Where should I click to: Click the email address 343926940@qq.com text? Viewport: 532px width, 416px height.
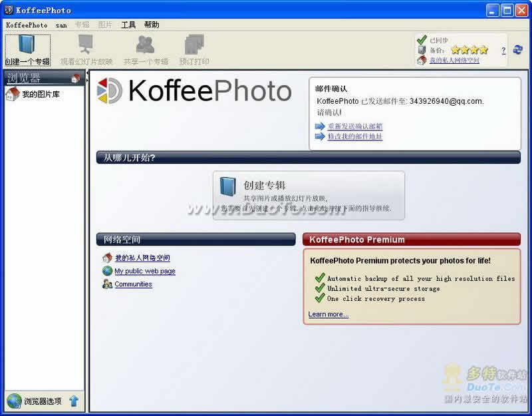[x=446, y=101]
